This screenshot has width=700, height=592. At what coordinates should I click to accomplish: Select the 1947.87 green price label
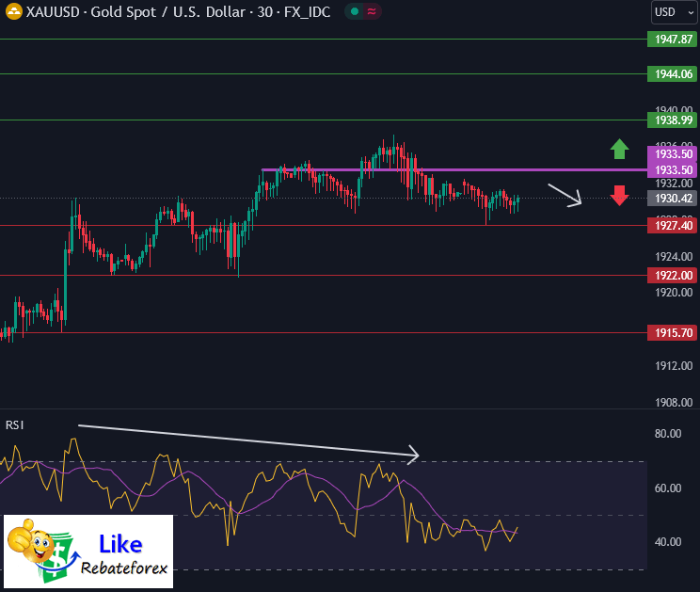pos(673,40)
